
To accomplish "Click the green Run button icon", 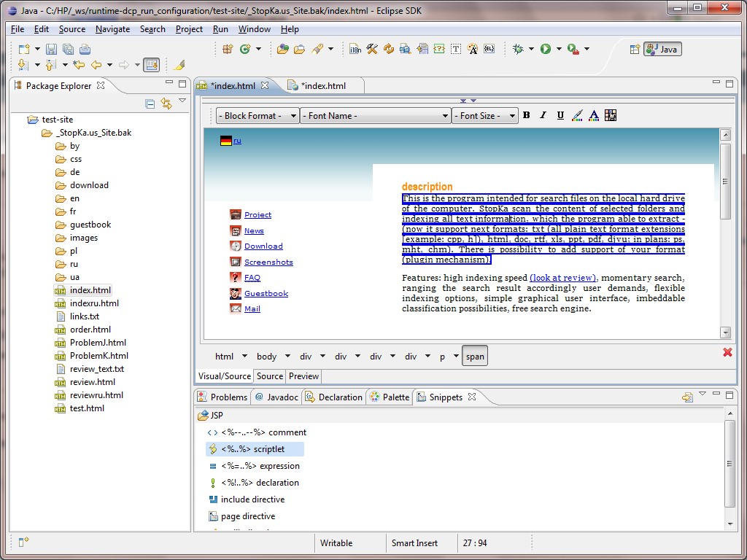I will coord(546,49).
